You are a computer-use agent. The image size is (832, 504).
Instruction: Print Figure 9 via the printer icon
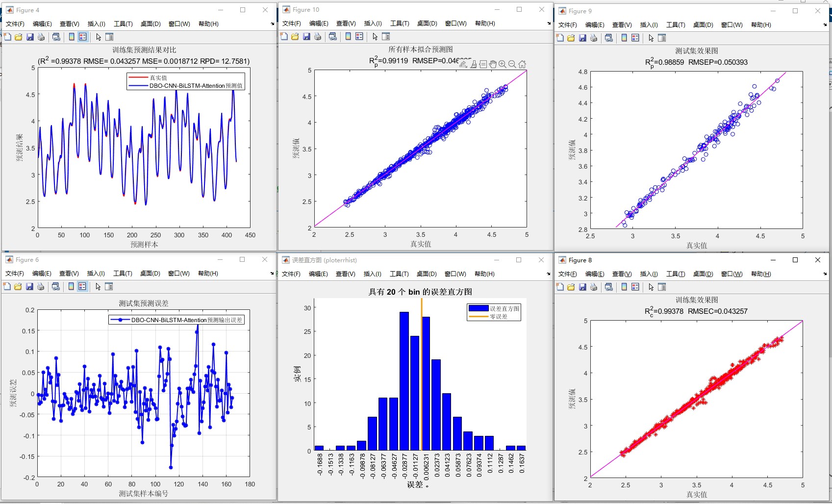point(594,38)
